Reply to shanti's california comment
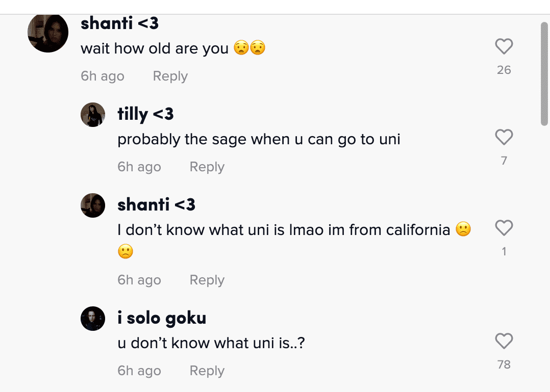The width and height of the screenshot is (550, 392). [207, 280]
